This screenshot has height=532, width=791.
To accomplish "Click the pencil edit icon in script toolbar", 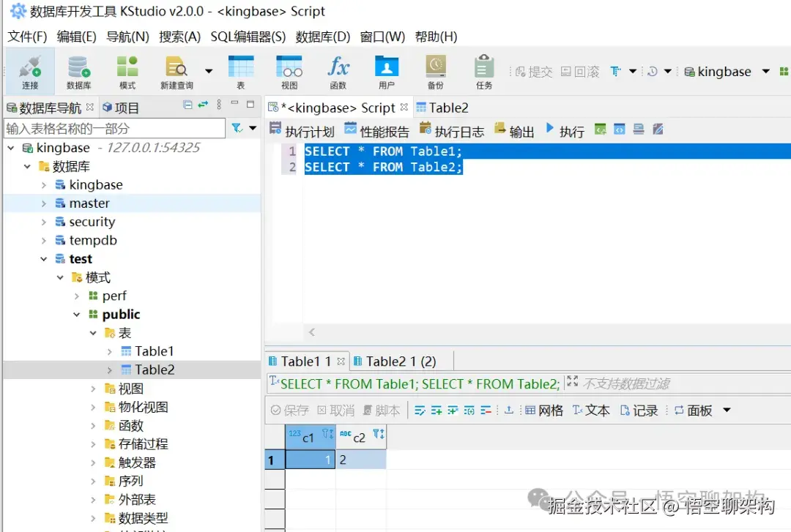I will 658,130.
